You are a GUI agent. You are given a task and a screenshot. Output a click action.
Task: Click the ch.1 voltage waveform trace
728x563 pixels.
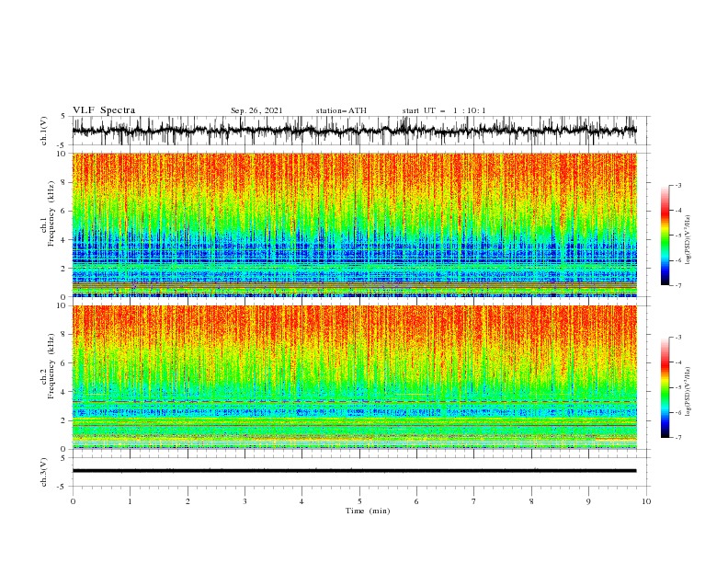click(x=355, y=131)
